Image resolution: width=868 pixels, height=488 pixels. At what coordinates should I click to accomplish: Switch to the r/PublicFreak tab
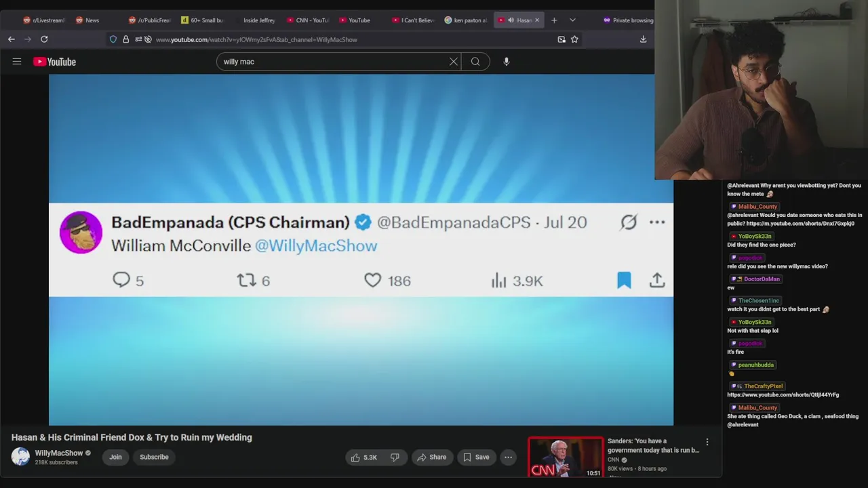click(x=149, y=20)
